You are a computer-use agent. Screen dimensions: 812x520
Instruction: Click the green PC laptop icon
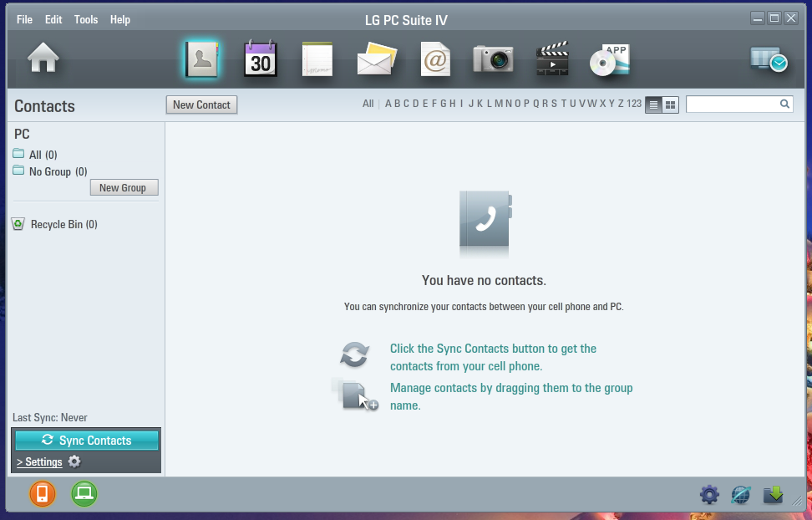tap(84, 493)
